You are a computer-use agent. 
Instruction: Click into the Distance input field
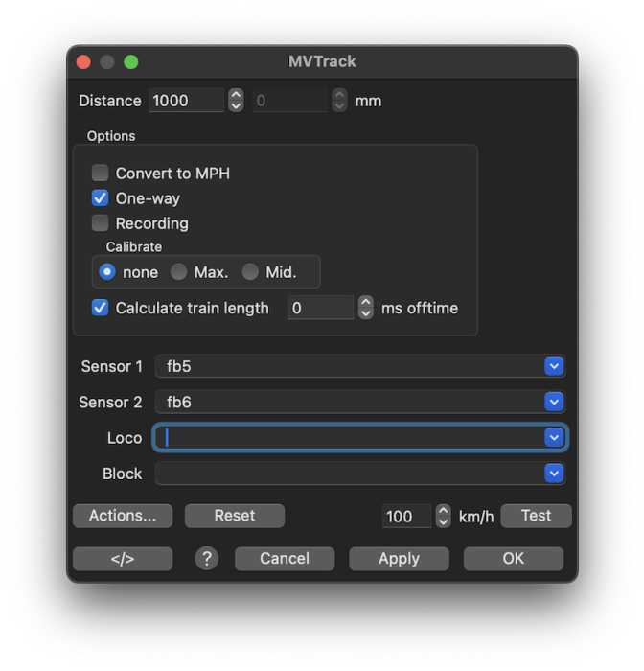pyautogui.click(x=185, y=101)
